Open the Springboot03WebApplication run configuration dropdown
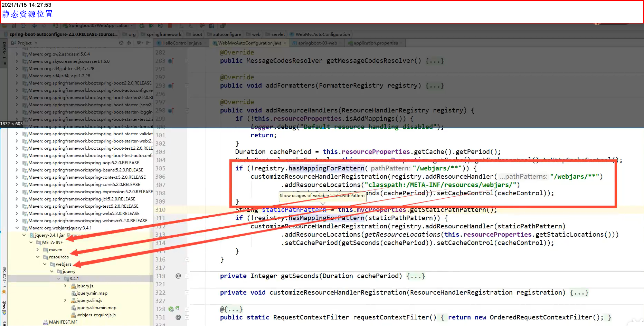644x326 pixels. [99, 26]
